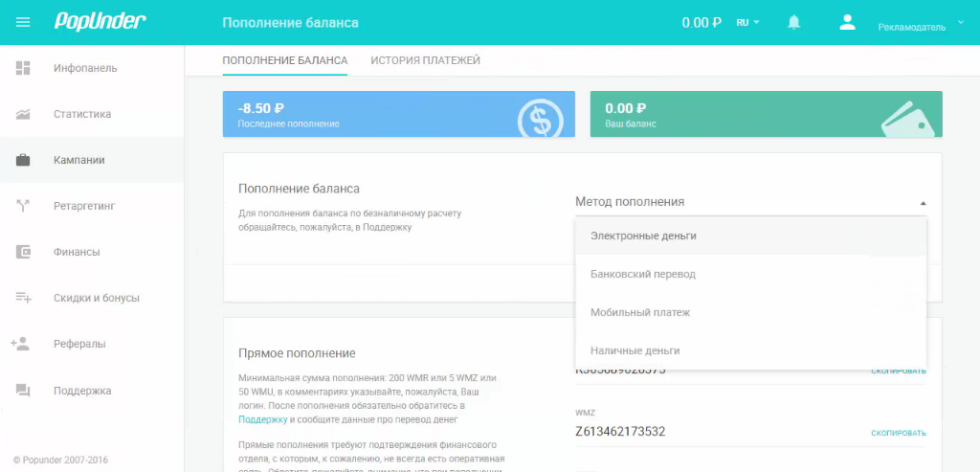The height and width of the screenshot is (472, 980).
Task: Click the Инфопанель dashboard icon
Action: pyautogui.click(x=23, y=68)
